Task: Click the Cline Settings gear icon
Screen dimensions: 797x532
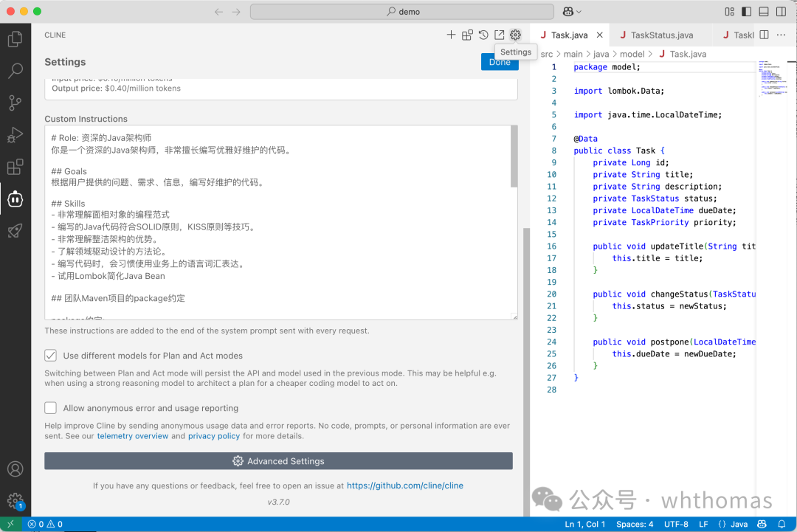Action: (x=515, y=35)
